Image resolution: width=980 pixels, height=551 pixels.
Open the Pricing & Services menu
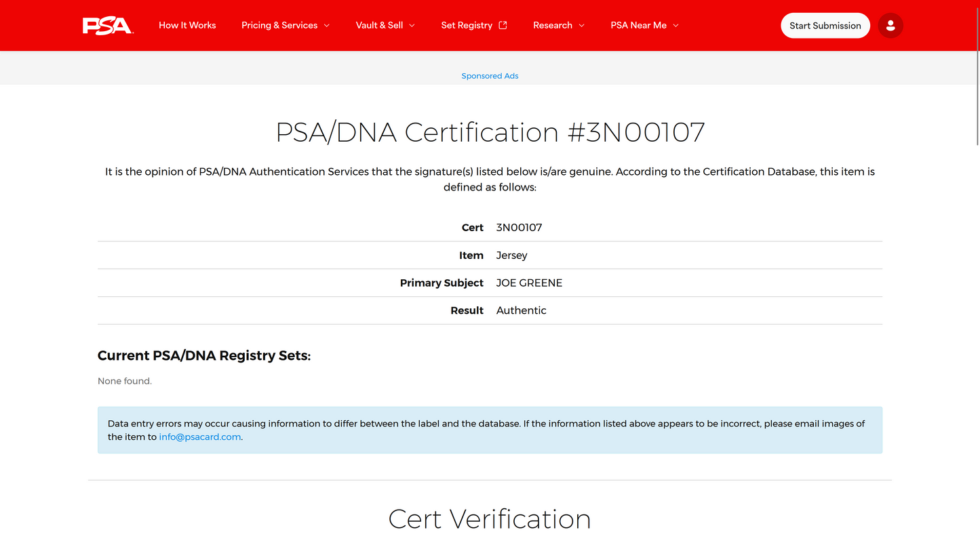(286, 25)
